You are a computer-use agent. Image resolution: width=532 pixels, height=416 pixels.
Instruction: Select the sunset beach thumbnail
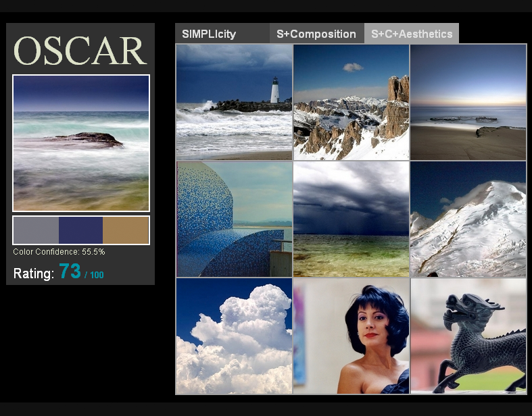pyautogui.click(x=468, y=102)
